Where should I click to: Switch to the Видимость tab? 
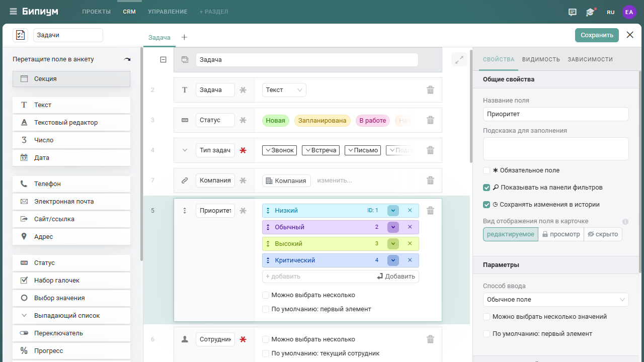click(x=541, y=59)
